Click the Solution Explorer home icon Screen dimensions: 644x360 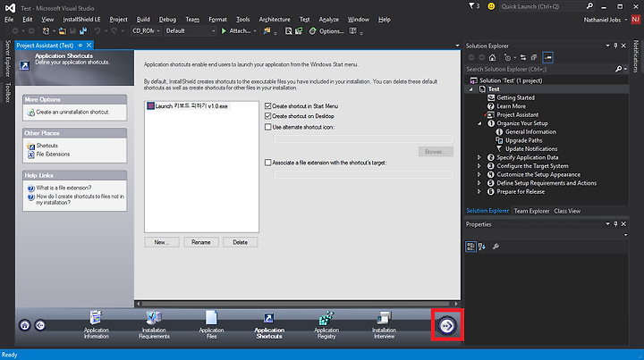coord(492,57)
